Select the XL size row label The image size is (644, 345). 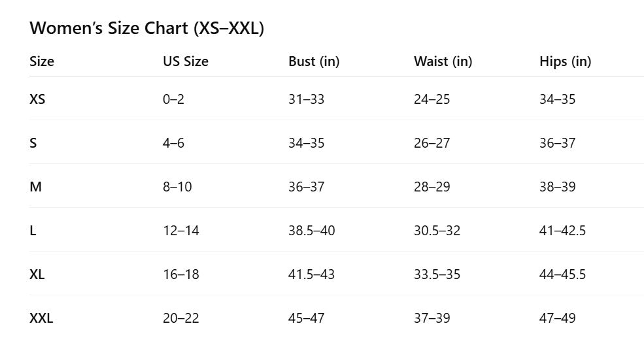tap(37, 275)
